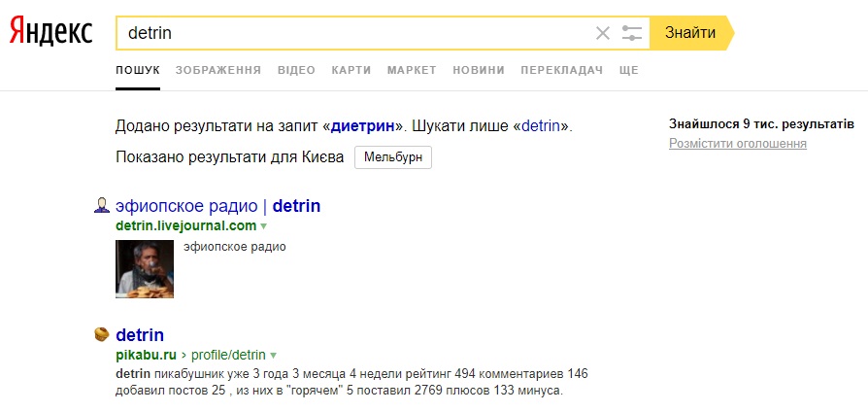The width and height of the screenshot is (868, 412).
Task: Open detrin.livejournal.com green URL
Action: [x=186, y=225]
